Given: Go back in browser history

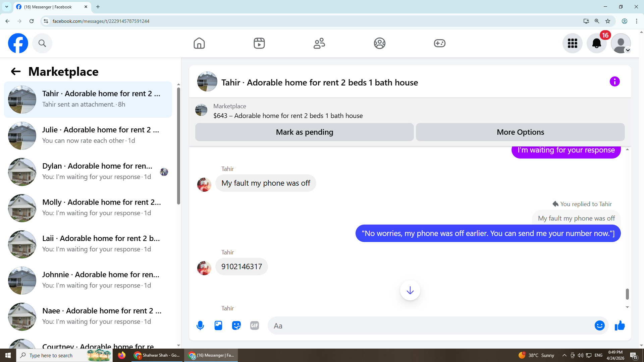Looking at the screenshot, I should (7, 21).
